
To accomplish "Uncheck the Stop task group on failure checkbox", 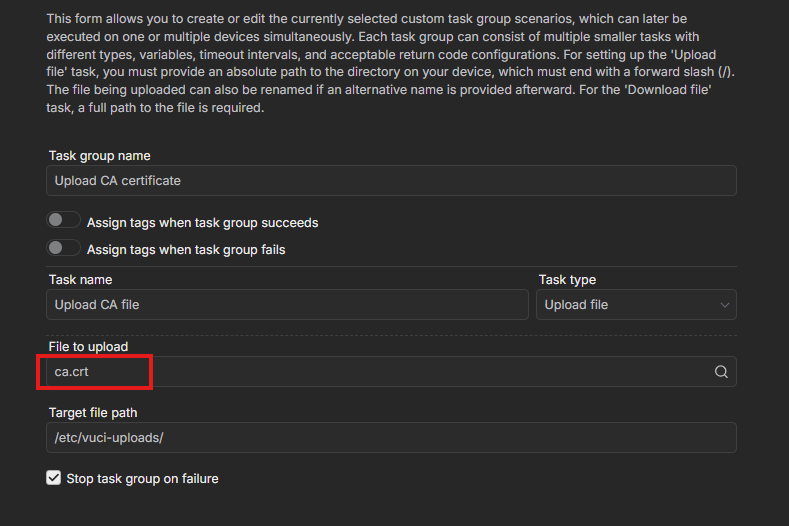I will [54, 478].
